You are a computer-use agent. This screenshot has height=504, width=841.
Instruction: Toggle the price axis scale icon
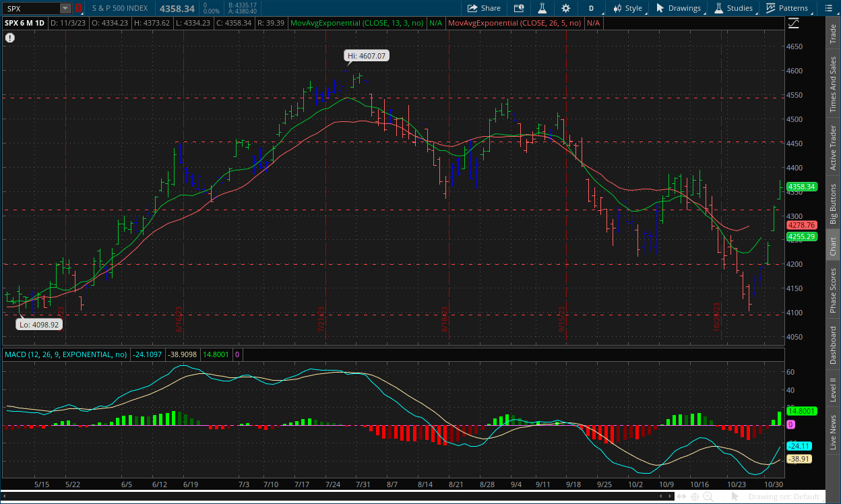793,23
